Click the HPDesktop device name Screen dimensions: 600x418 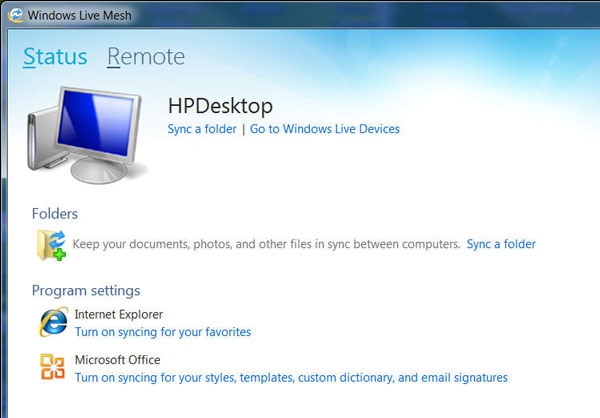pyautogui.click(x=220, y=106)
